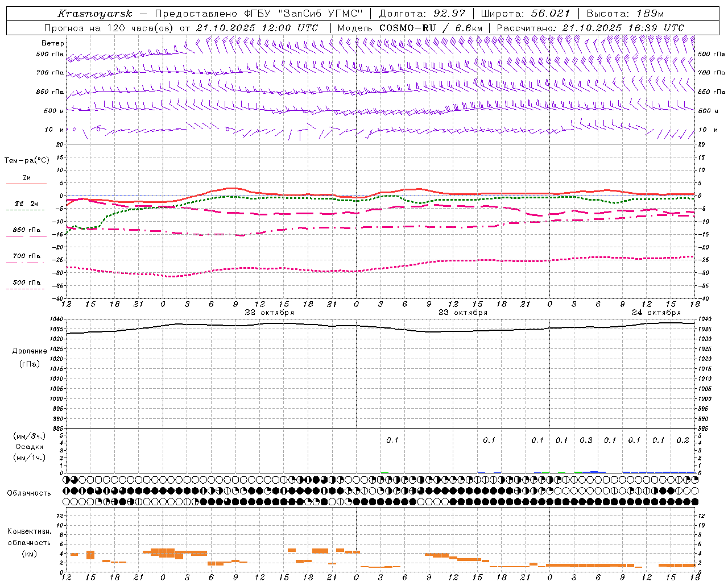Click the (мм/1ч.) precipitation unit label
Image resolution: width=728 pixels, height=582 pixels.
(x=30, y=458)
